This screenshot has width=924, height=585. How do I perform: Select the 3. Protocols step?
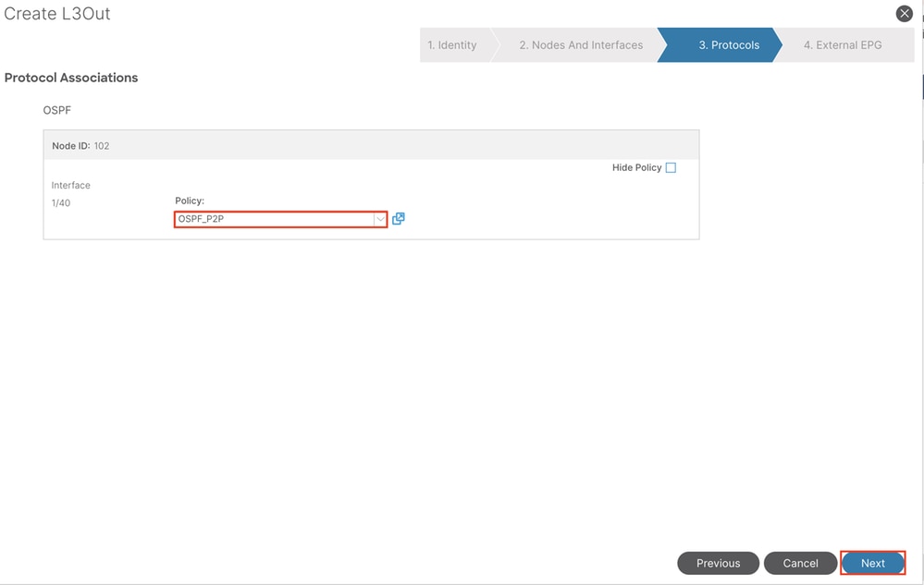(729, 45)
